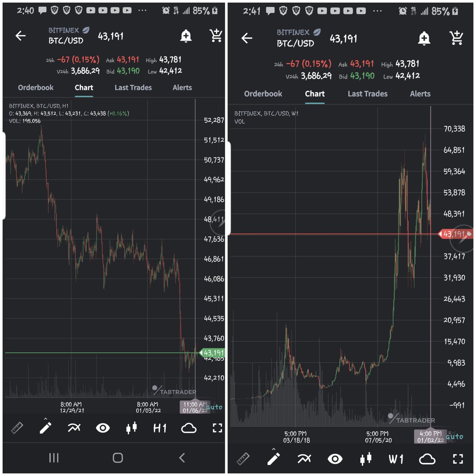Tap Ask 43,191 in left screenshot
The width and height of the screenshot is (476, 476).
123,60
